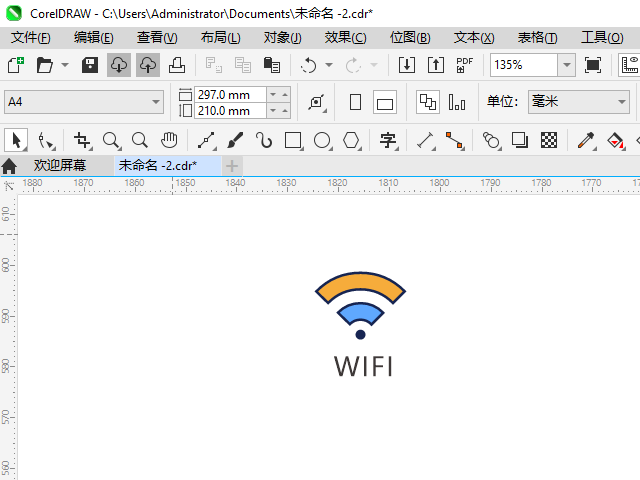This screenshot has width=640, height=480.
Task: Open the 文件(F) menu
Action: click(31, 38)
